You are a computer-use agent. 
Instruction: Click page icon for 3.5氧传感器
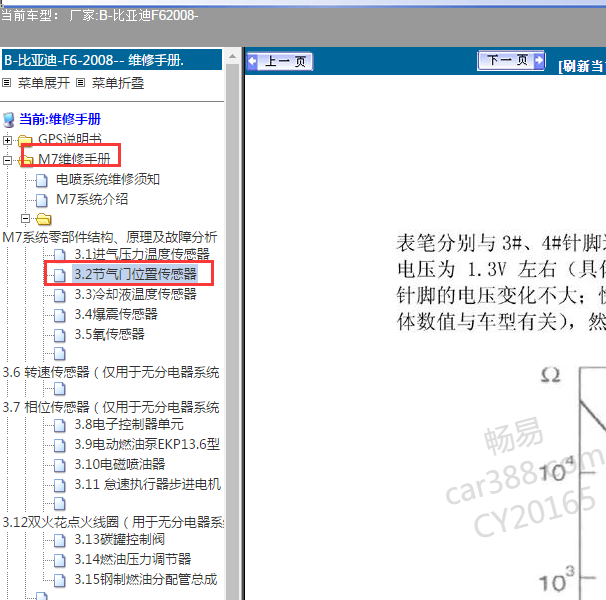tap(60, 336)
